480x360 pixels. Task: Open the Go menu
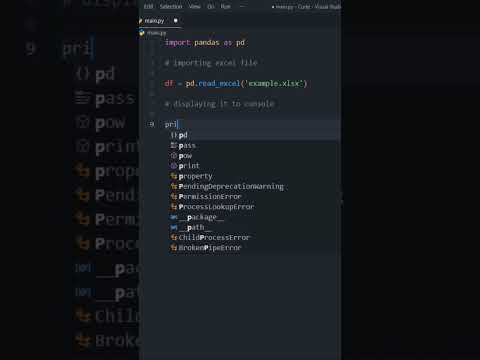(x=211, y=6)
